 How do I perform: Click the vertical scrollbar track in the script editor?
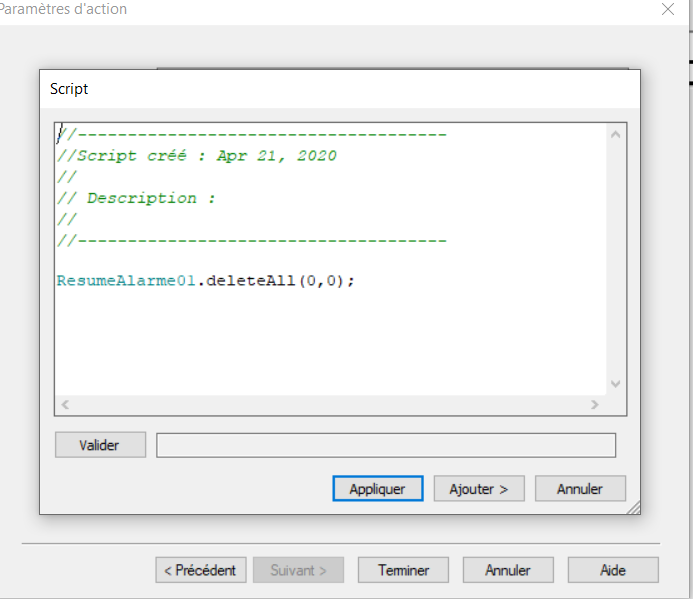[x=615, y=260]
